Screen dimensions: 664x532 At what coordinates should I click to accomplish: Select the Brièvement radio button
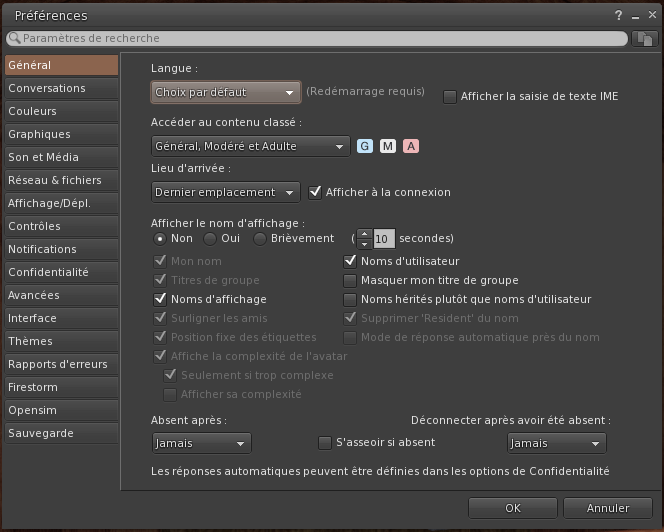pyautogui.click(x=260, y=239)
